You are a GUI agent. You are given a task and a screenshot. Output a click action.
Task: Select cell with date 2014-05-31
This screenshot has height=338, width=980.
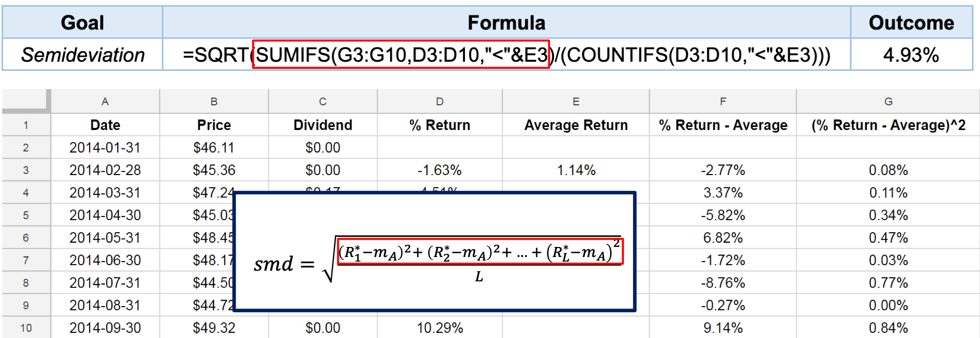pos(105,238)
